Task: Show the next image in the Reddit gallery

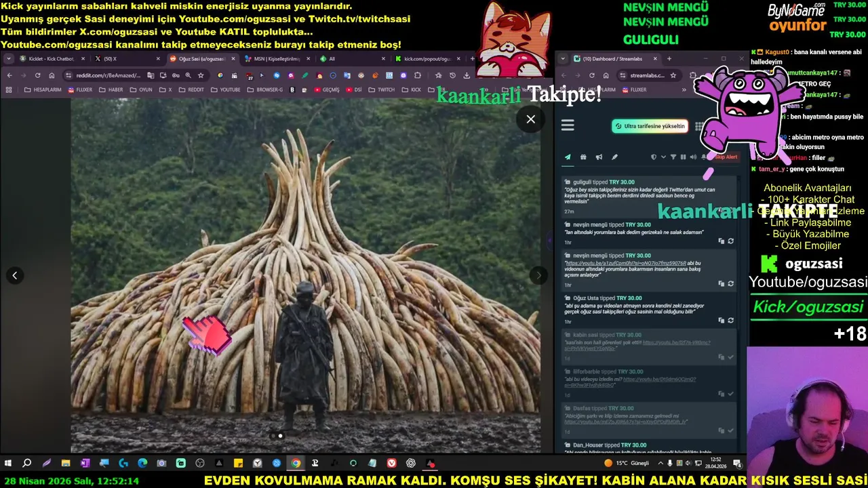Action: point(538,275)
